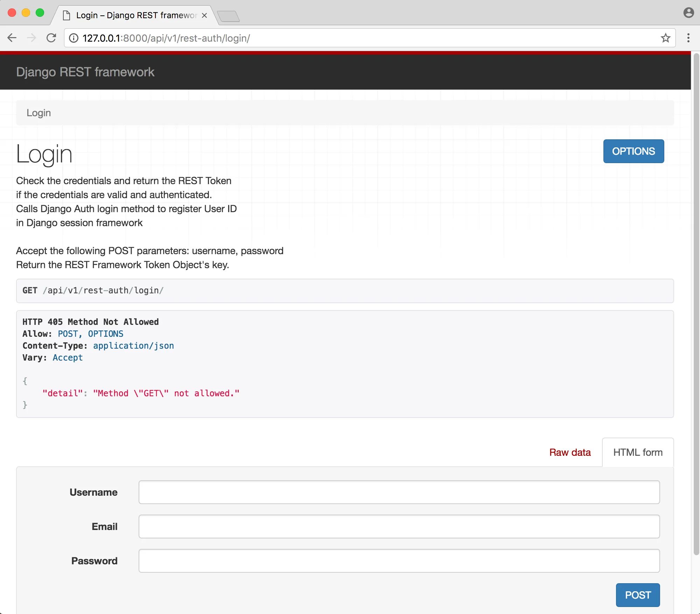Focus the Password input field
Screen dimensions: 700x614
[399, 560]
